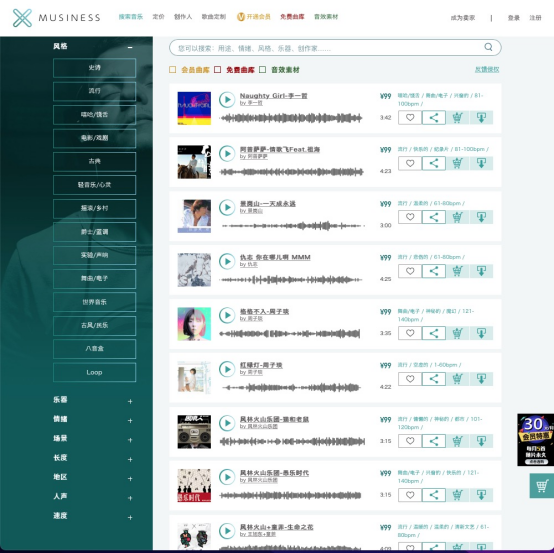Image resolution: width=554 pixels, height=553 pixels.
Task: Click download icon on fourth track row
Action: tap(481, 271)
